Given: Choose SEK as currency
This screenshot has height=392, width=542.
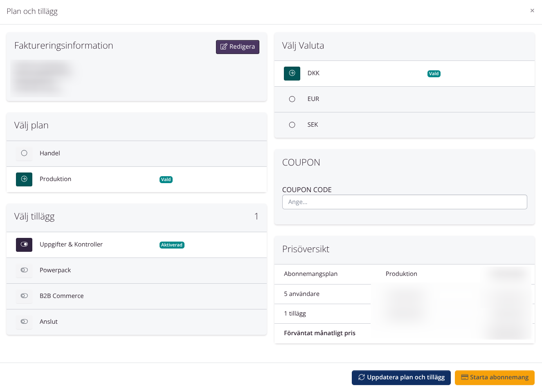Looking at the screenshot, I should click(292, 125).
